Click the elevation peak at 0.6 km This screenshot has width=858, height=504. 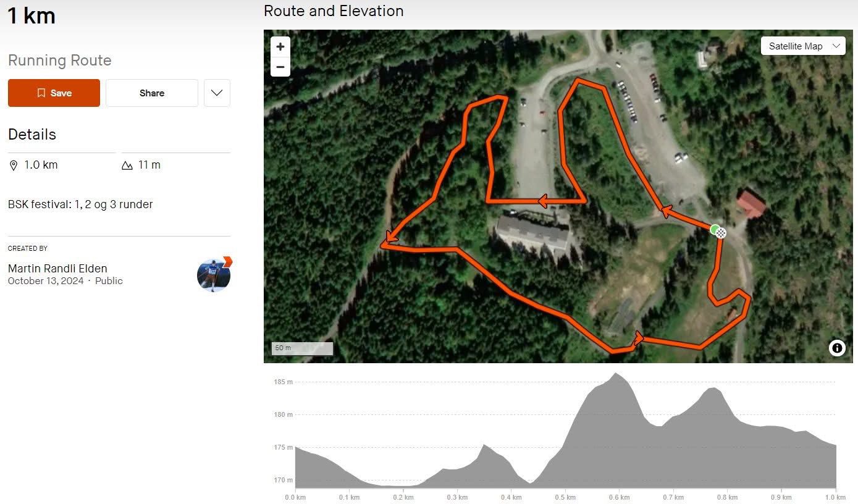coord(616,374)
